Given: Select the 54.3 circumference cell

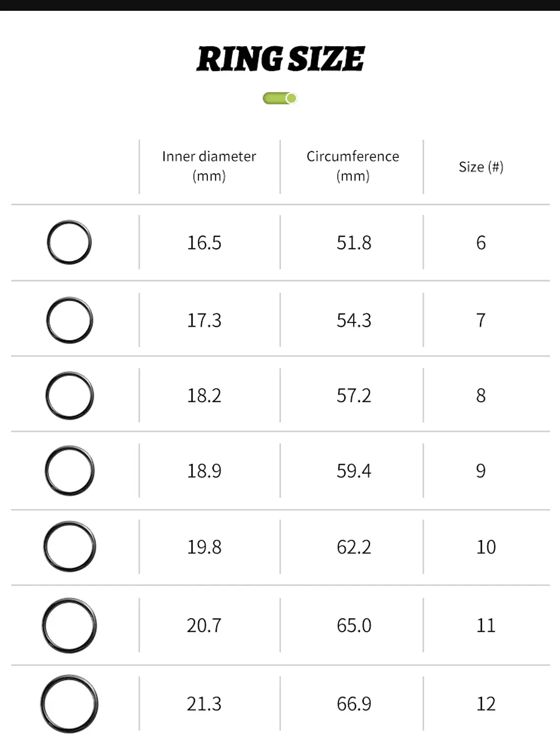Looking at the screenshot, I should [354, 320].
